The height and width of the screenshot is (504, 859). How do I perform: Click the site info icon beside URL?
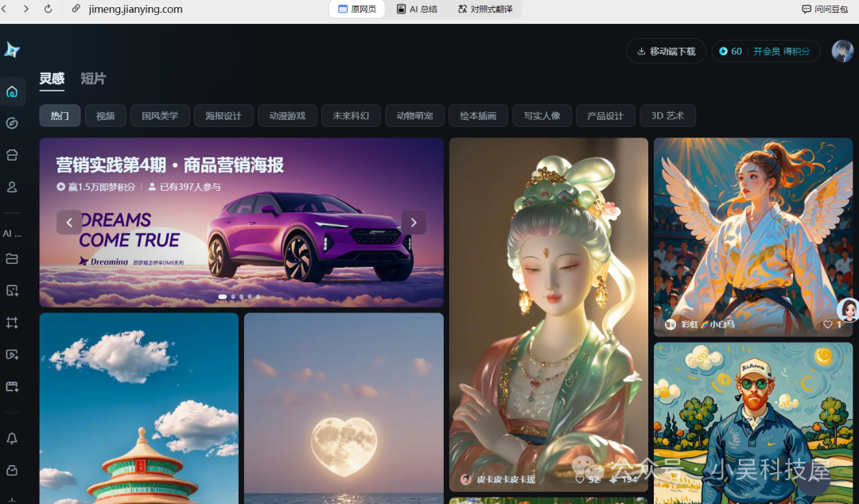[x=76, y=9]
